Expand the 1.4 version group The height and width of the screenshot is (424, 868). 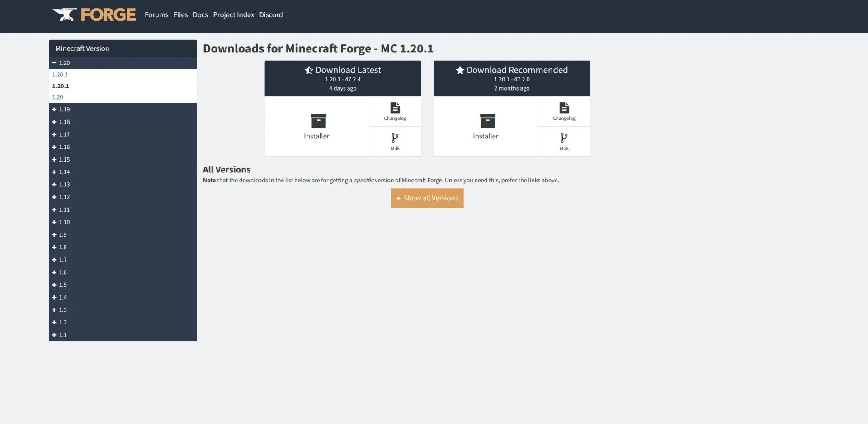coord(123,297)
